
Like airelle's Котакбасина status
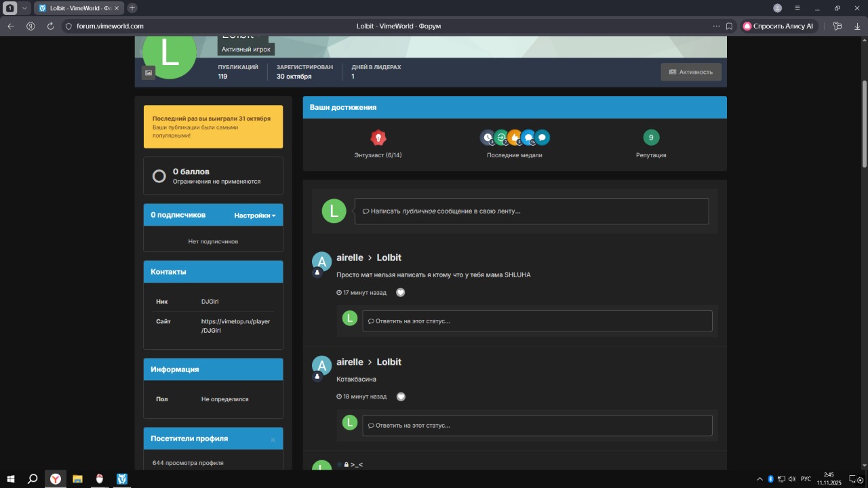(x=401, y=397)
